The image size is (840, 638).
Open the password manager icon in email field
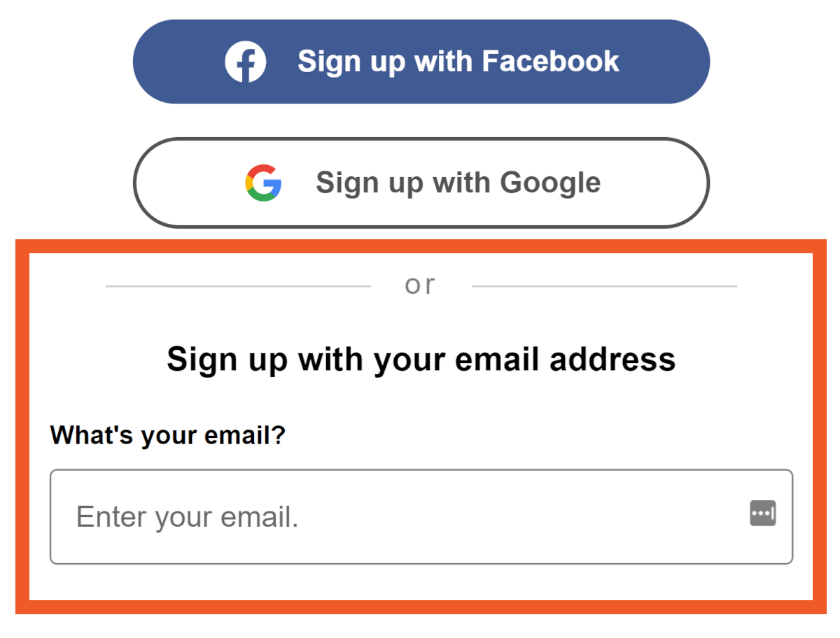(x=762, y=513)
